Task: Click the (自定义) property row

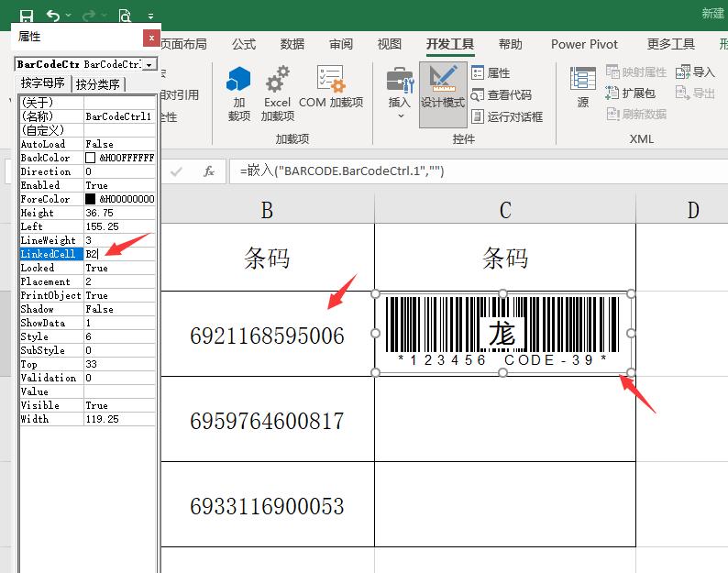Action: click(87, 130)
